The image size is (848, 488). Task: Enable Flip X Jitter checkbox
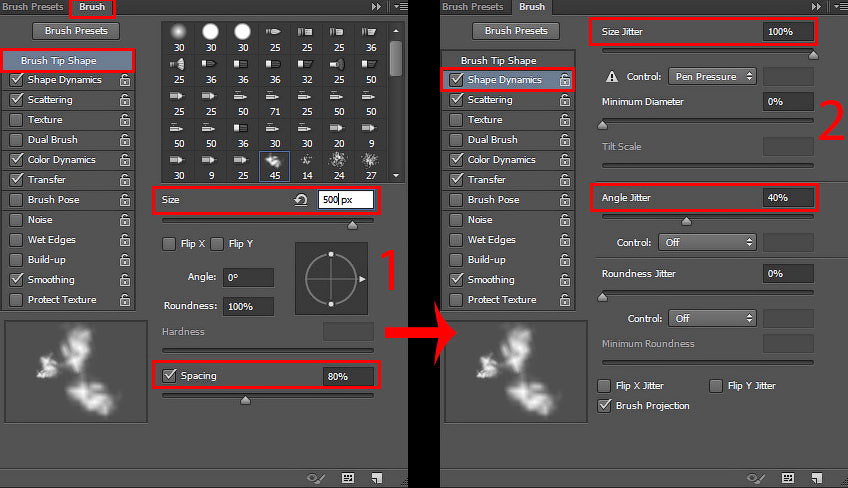tap(604, 386)
